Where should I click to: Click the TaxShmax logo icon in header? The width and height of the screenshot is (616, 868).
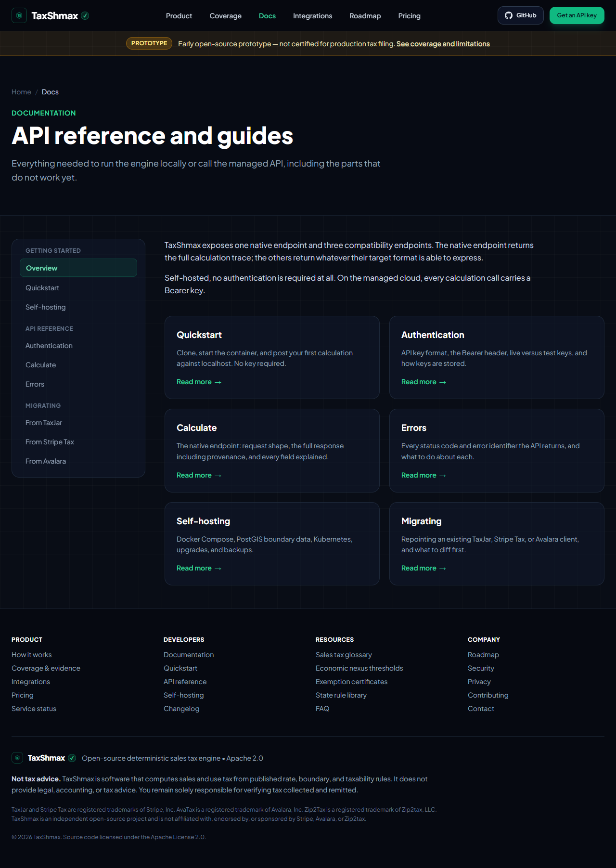(x=19, y=15)
